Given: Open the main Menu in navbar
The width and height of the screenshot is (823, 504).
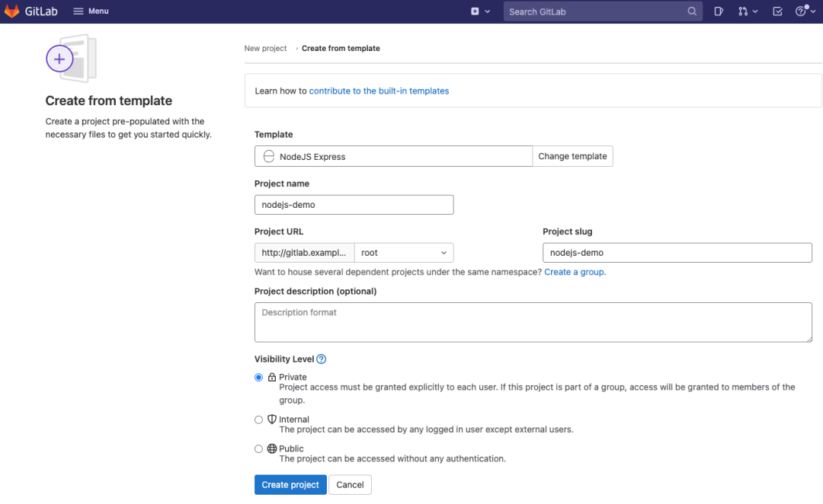Looking at the screenshot, I should [x=91, y=11].
